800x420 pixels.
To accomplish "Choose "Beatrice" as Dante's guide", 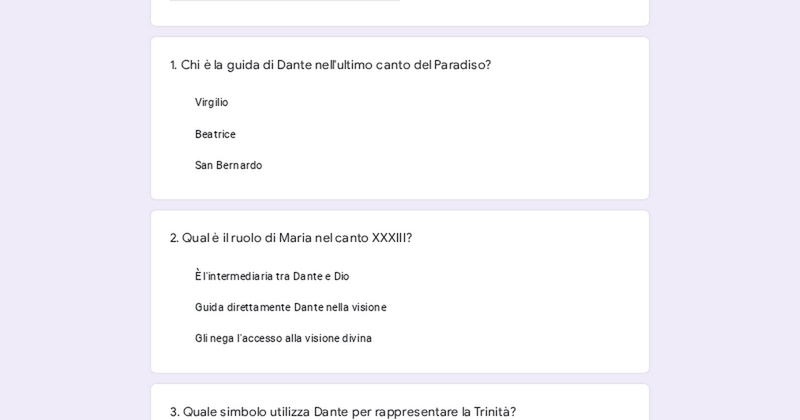I will tap(215, 134).
